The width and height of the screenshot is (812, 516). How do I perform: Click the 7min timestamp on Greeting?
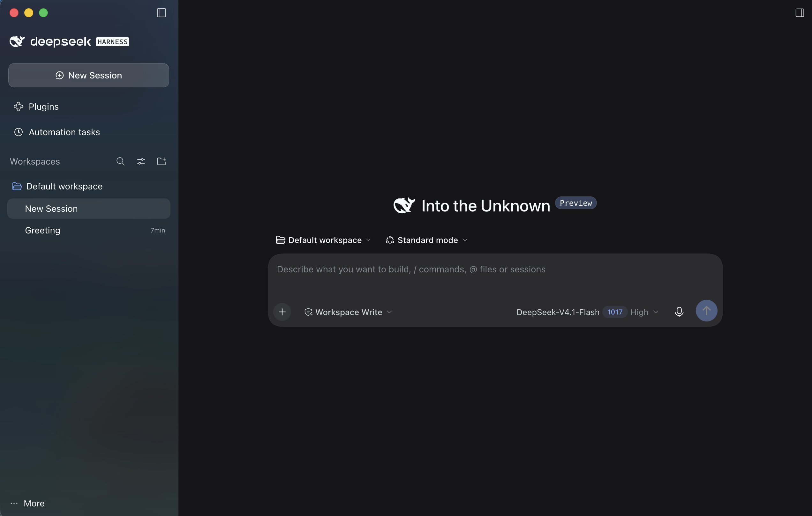point(157,230)
